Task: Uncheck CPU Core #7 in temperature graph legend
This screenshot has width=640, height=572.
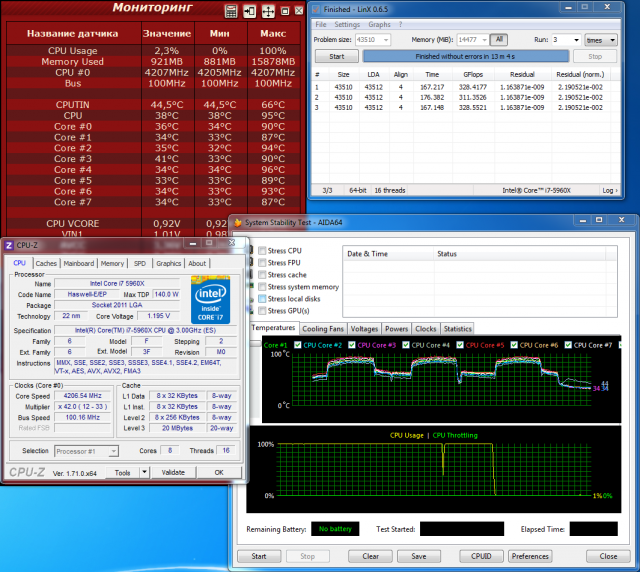Action: tap(568, 345)
